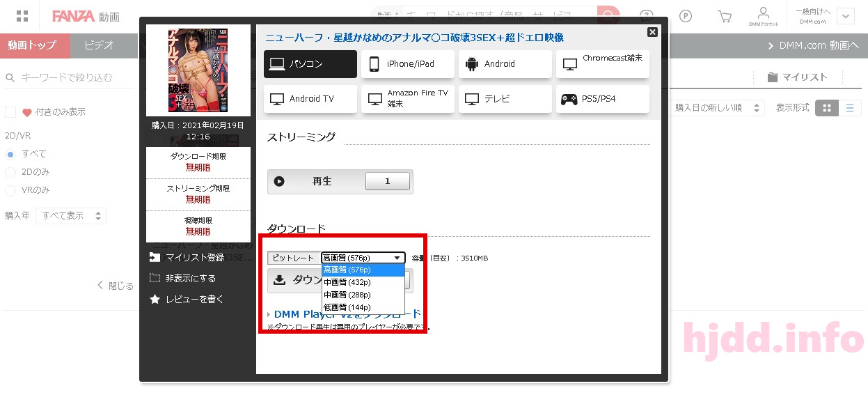Screen dimensions: 868x395
Task: Switch to grid display view
Action: 827,108
